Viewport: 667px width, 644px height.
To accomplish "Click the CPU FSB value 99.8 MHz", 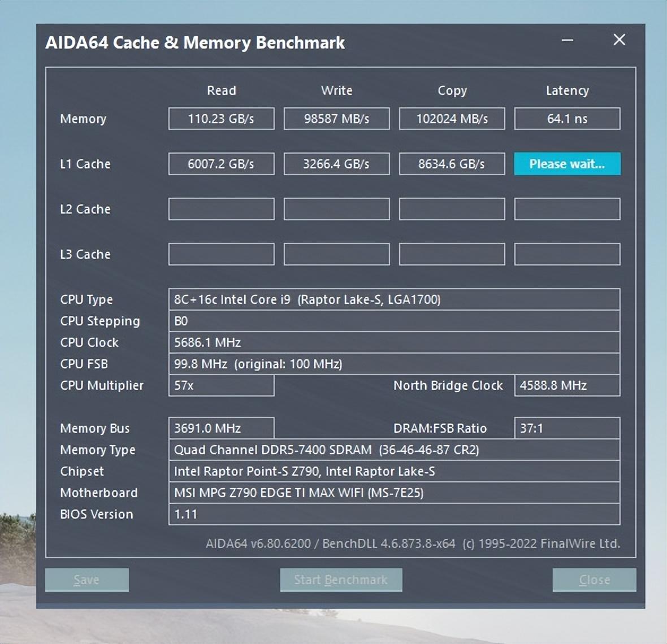I will [x=394, y=364].
